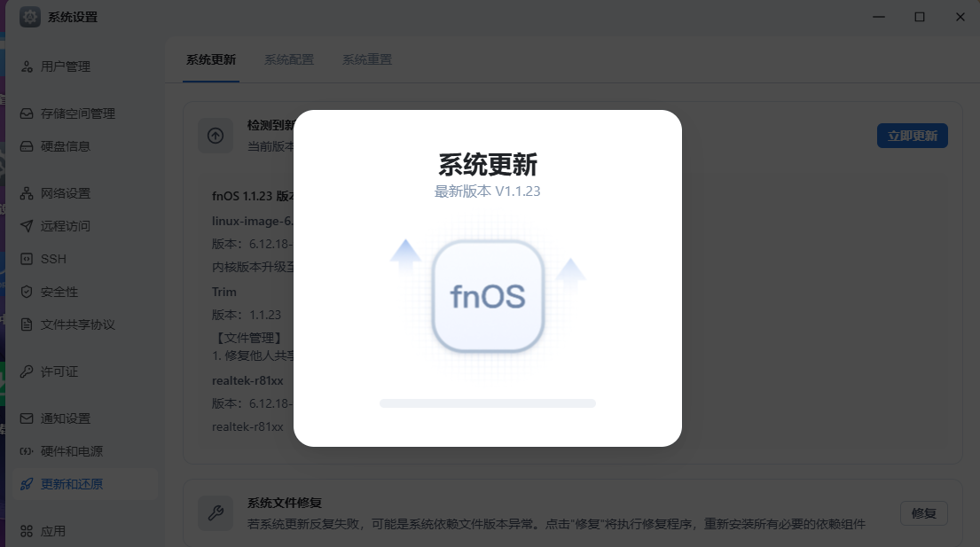Switch to the 系统配置 tab
The width and height of the screenshot is (980, 547).
point(289,60)
